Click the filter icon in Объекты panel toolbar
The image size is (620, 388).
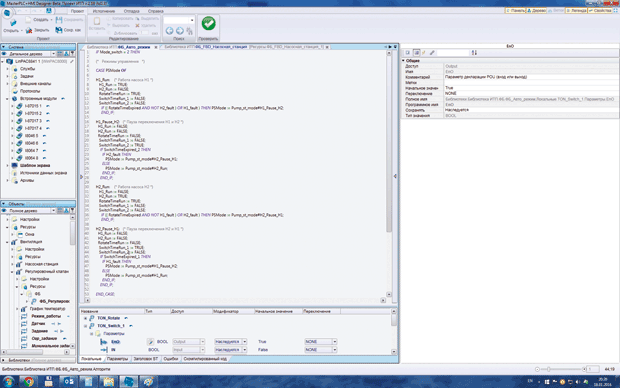(x=73, y=211)
